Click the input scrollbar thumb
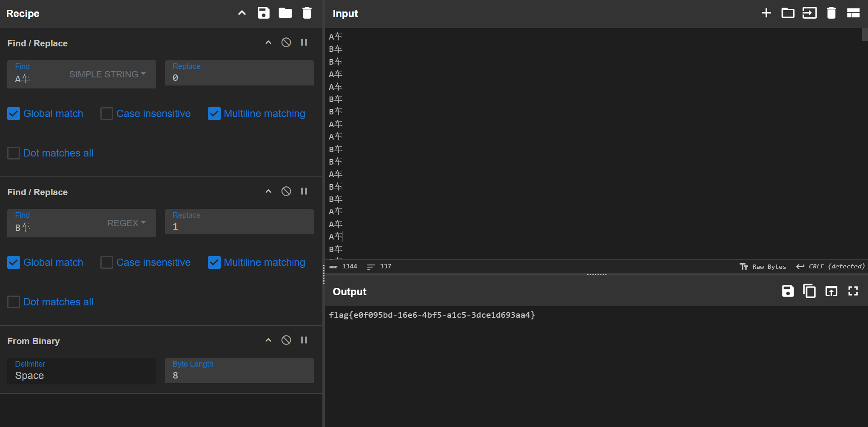The height and width of the screenshot is (427, 868). [x=865, y=34]
